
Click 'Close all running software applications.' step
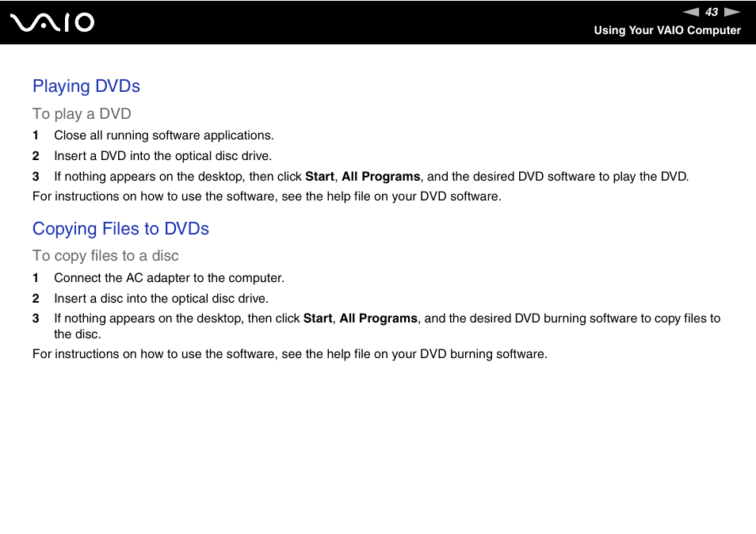point(164,135)
